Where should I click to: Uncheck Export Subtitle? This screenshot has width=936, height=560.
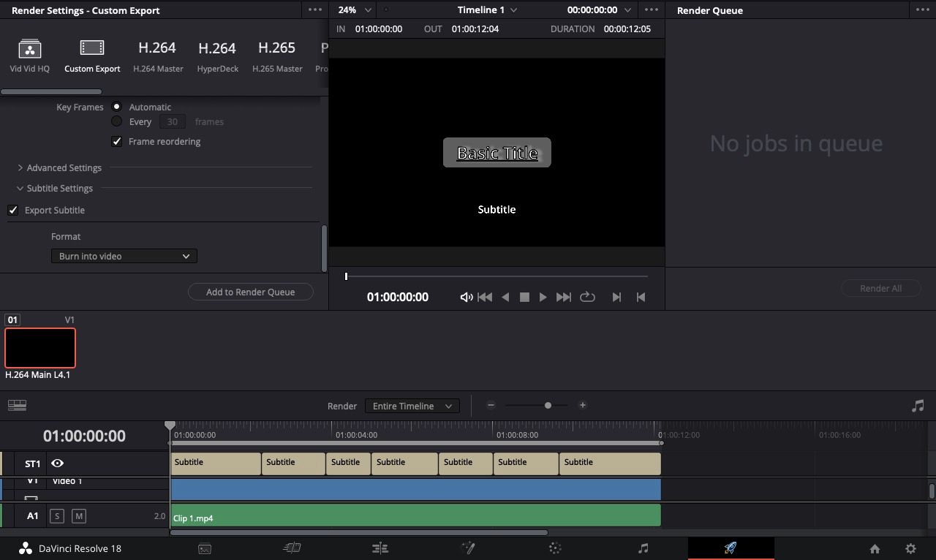tap(13, 210)
